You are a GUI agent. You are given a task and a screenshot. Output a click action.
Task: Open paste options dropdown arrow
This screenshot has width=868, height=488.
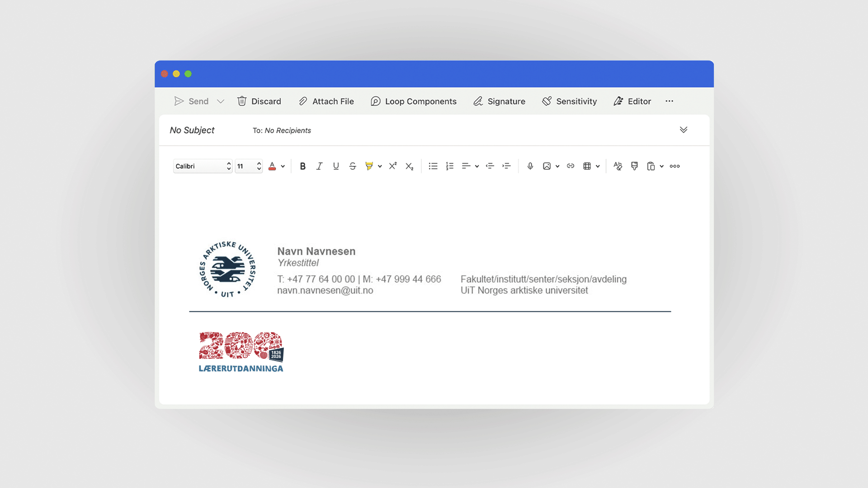point(662,166)
